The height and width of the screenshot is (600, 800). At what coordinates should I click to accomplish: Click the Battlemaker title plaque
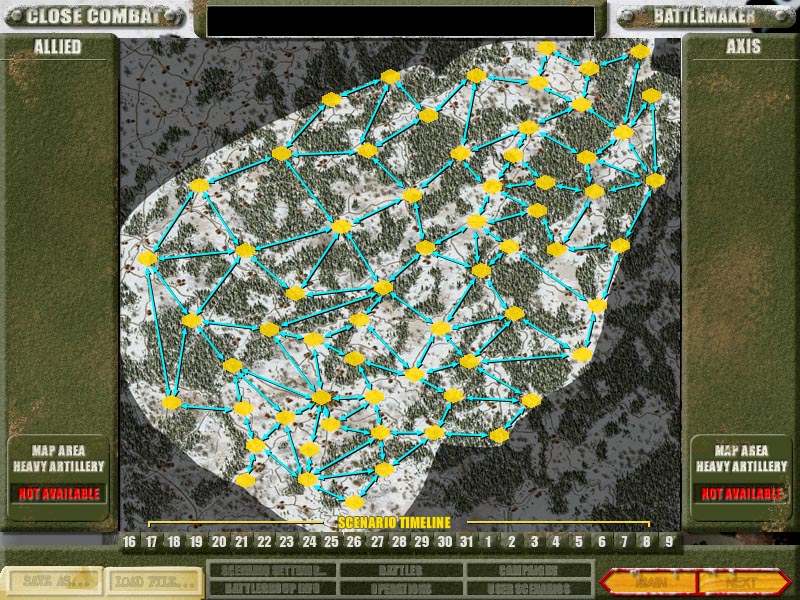click(x=705, y=16)
